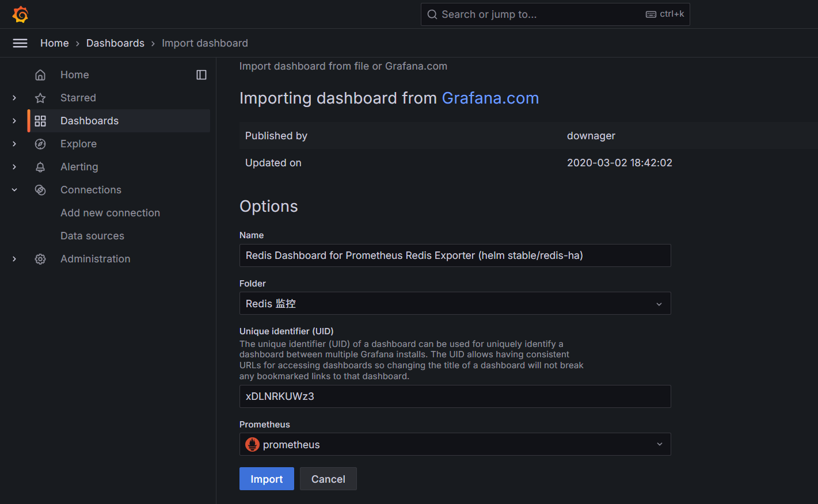Click the keyboard shortcut icon in search
The width and height of the screenshot is (818, 504).
pos(651,14)
